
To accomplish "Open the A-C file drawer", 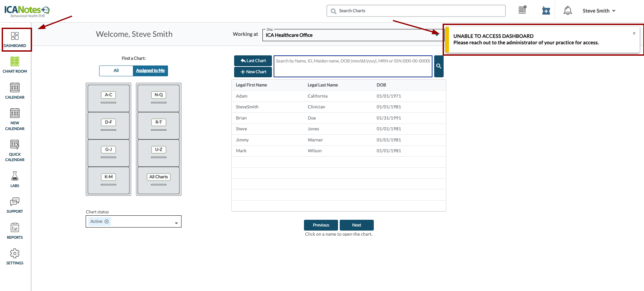I will 108,98.
